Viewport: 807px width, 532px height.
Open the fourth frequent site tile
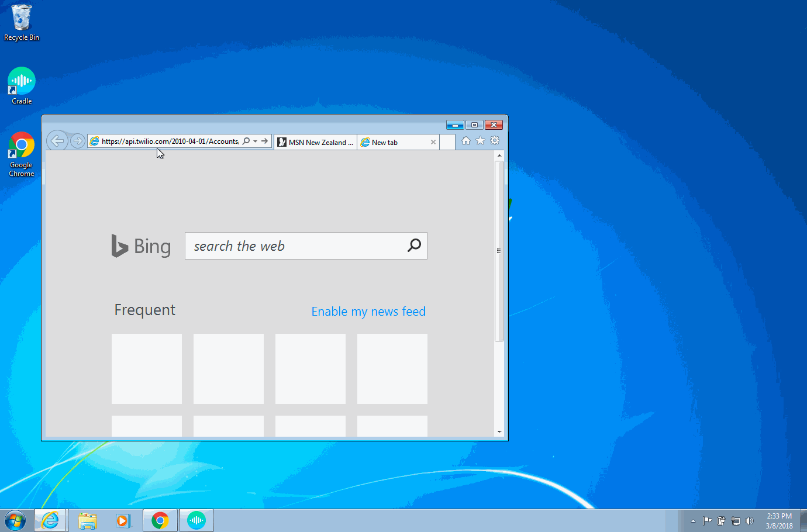point(392,369)
